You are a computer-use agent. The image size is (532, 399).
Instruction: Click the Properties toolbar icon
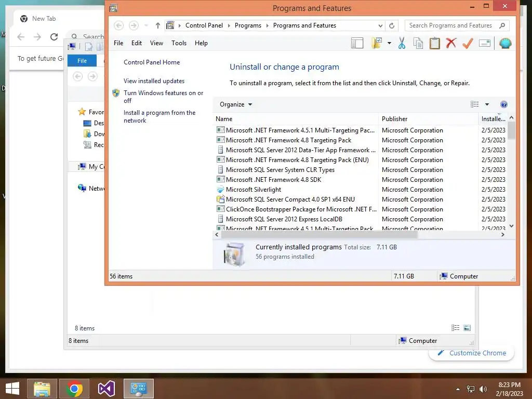[485, 43]
